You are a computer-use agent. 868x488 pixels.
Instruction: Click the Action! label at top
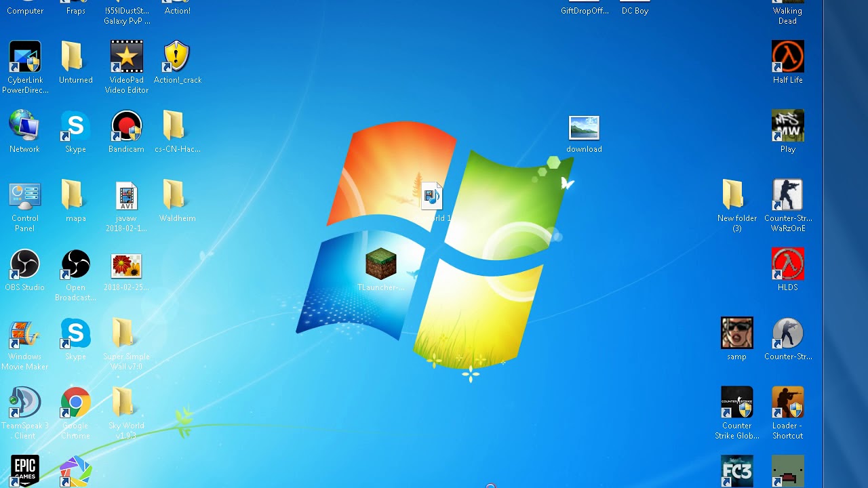point(178,11)
